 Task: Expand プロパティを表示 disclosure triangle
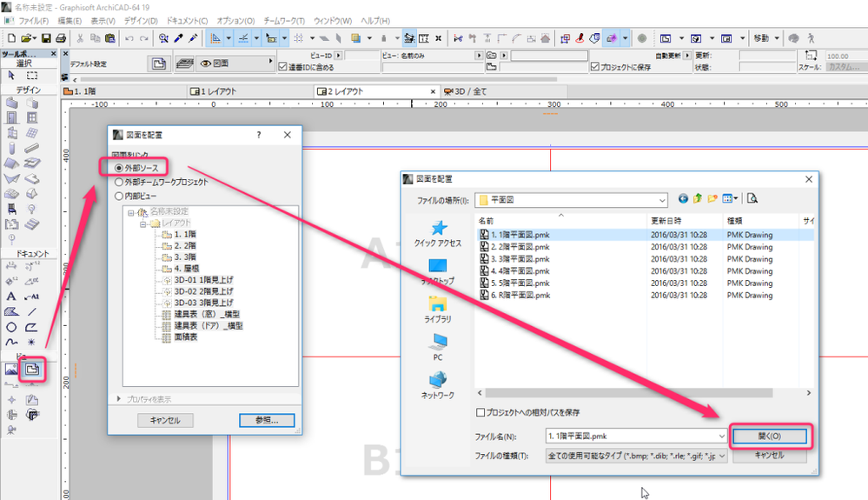(x=118, y=398)
